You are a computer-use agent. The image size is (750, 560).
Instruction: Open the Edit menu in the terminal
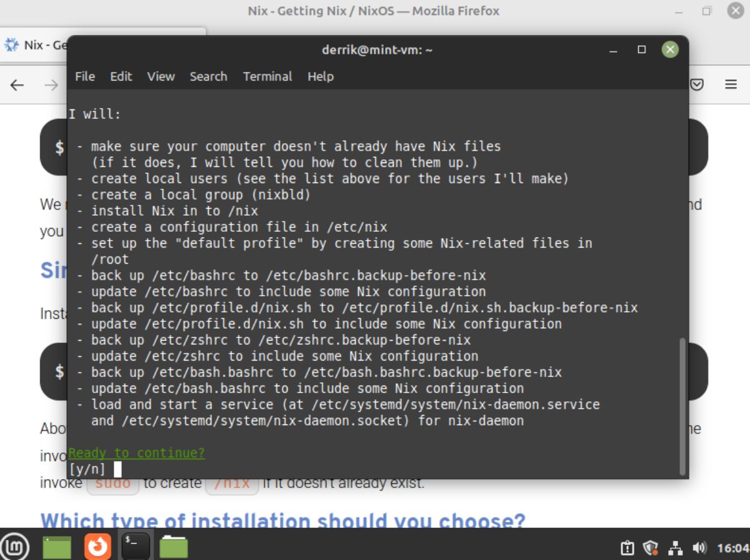(121, 76)
